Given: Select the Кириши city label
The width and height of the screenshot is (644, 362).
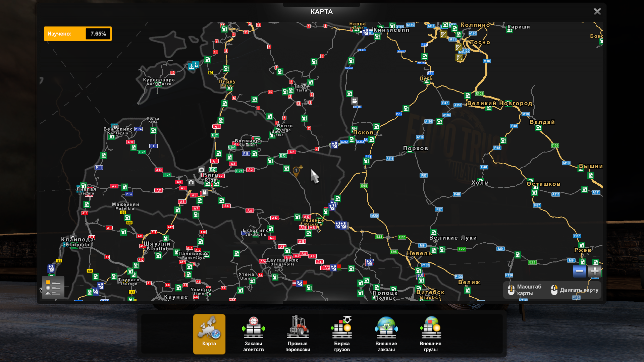Looking at the screenshot, I should click(x=519, y=27).
